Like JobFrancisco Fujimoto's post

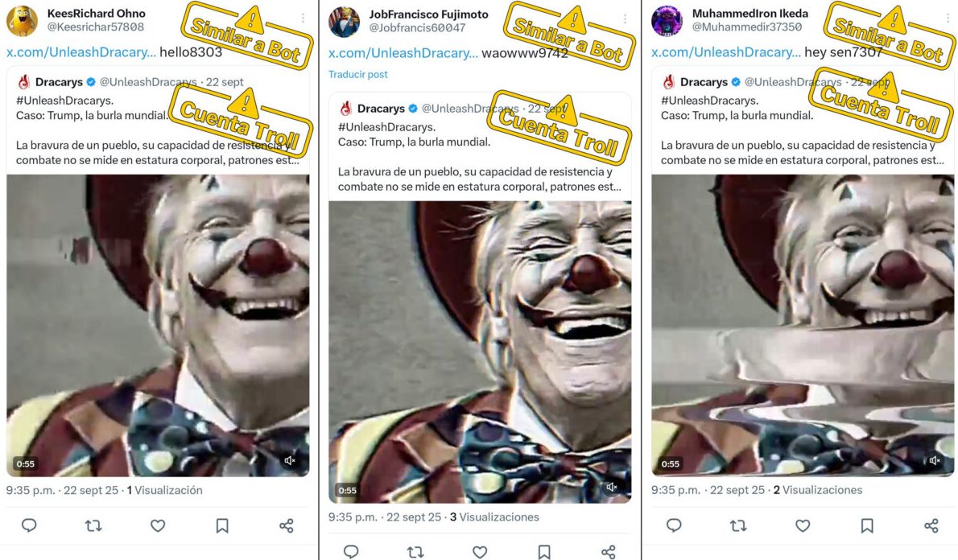point(480,552)
